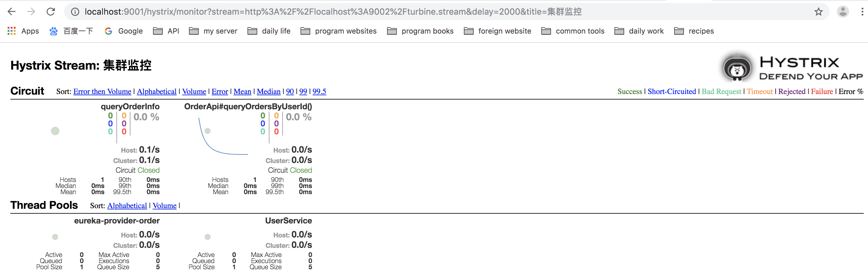Click the Rejected legend label
Viewport: 868px width, 279px height.
(792, 92)
